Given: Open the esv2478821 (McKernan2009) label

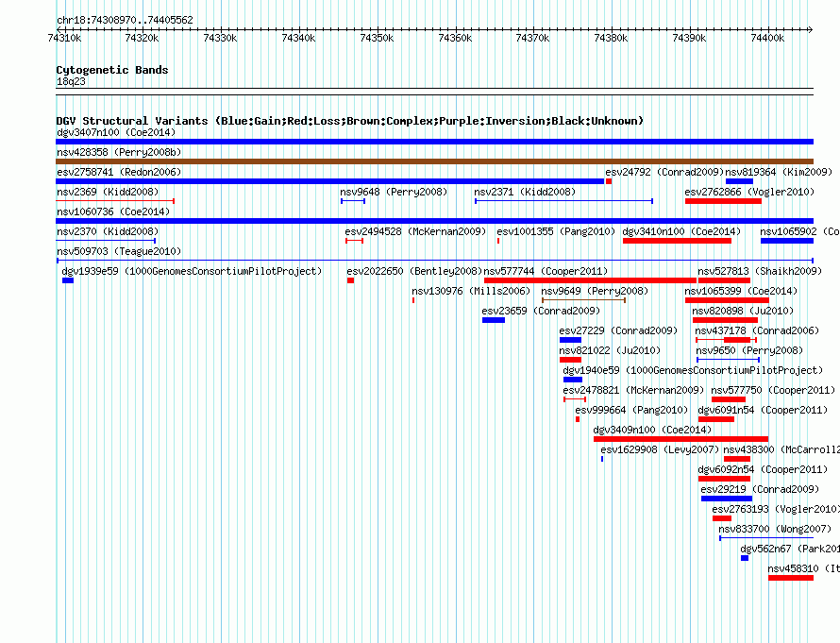Looking at the screenshot, I should coord(633,390).
